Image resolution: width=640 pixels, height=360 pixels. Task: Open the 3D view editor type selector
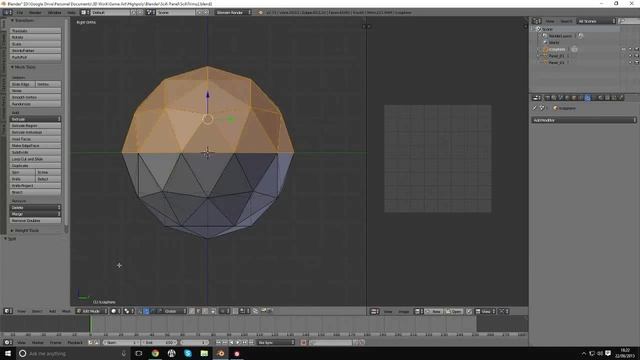[8, 311]
